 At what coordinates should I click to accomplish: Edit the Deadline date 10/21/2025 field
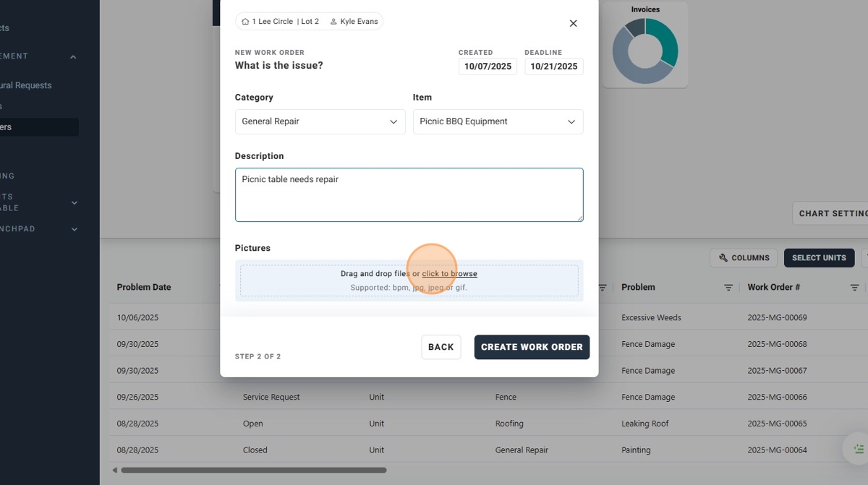click(554, 66)
